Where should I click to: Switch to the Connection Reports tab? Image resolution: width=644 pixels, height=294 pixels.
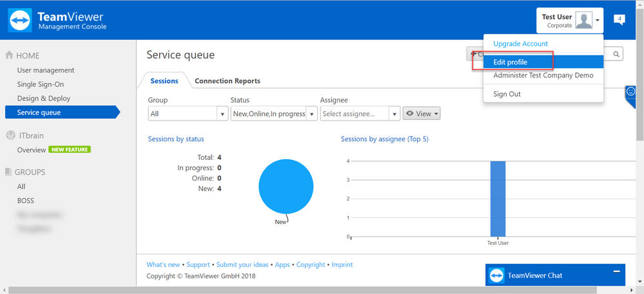click(x=228, y=81)
